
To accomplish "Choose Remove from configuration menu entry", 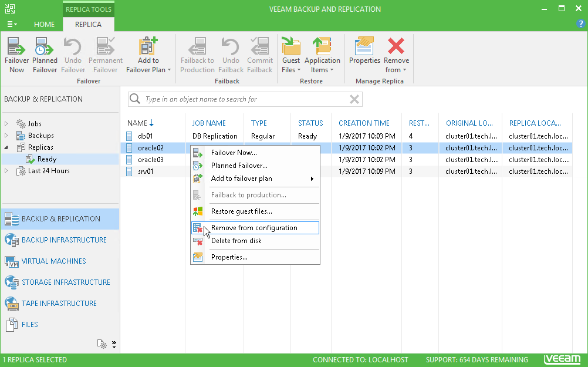I will (255, 228).
